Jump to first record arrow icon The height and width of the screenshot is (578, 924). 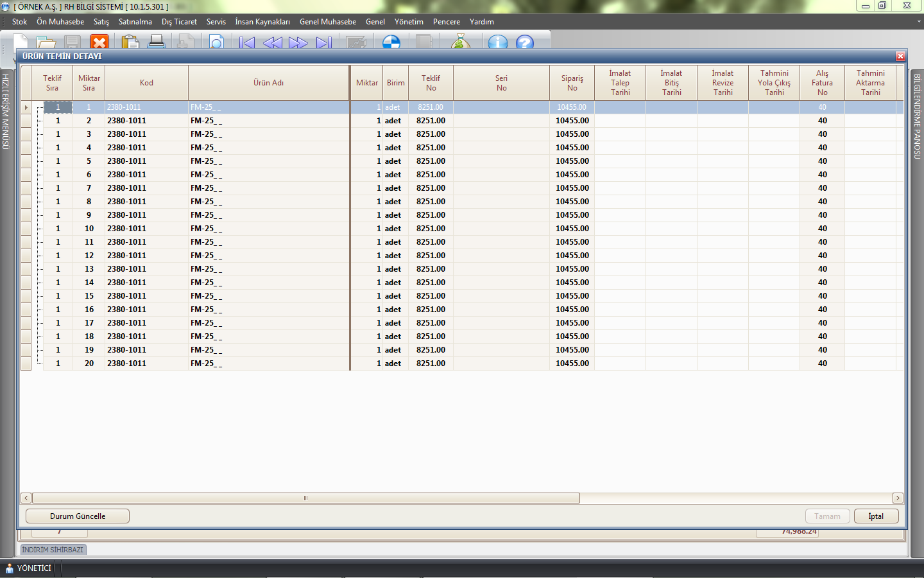[247, 43]
